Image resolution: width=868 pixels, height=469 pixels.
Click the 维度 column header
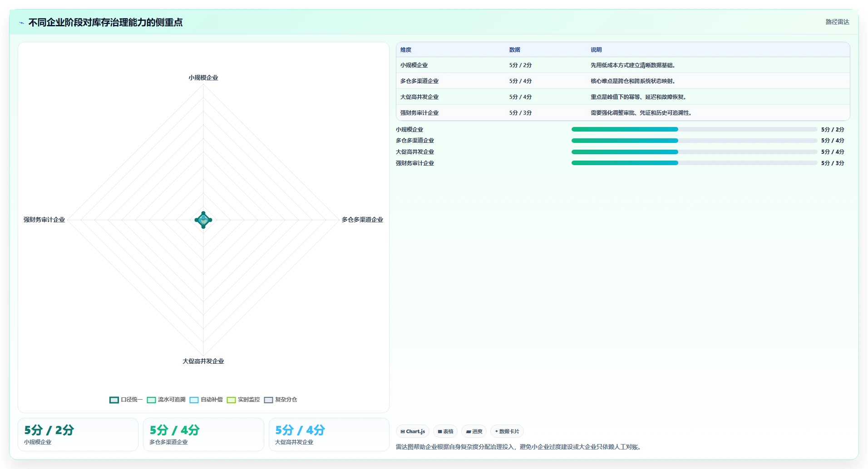pos(406,50)
